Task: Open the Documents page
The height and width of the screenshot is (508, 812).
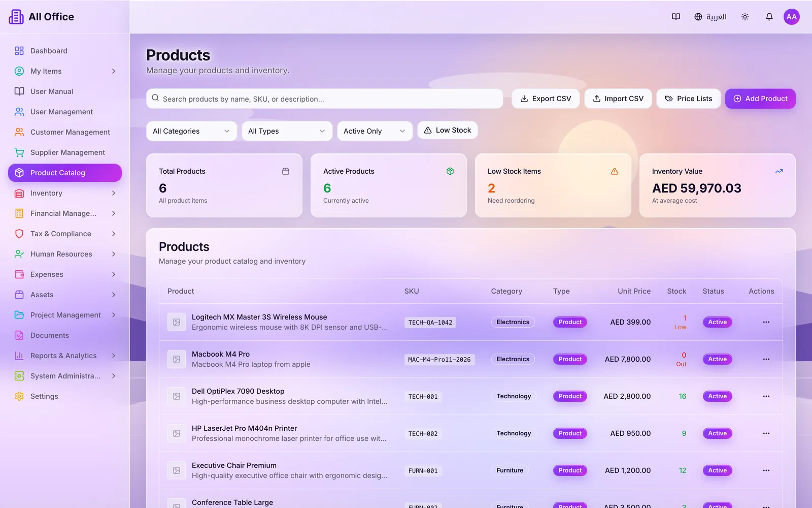Action: point(65,335)
